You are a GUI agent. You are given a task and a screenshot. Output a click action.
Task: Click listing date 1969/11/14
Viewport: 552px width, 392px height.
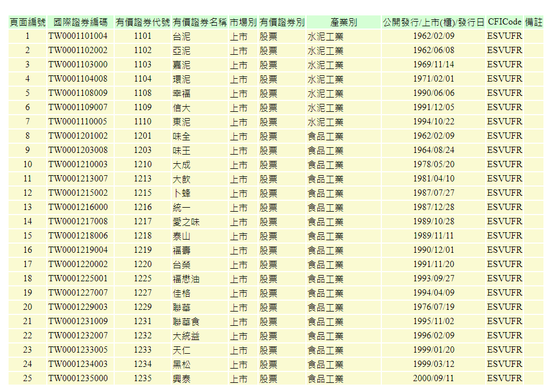[433, 64]
